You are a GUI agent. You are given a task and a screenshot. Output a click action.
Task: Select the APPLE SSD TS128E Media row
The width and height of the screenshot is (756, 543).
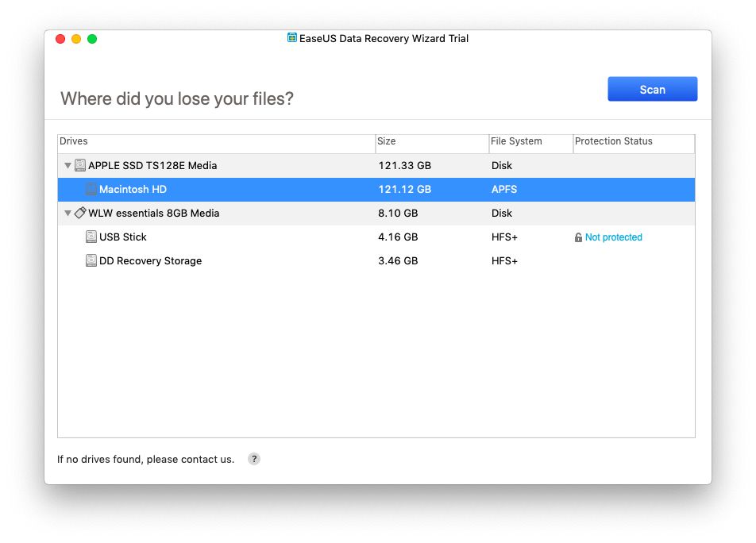(376, 166)
